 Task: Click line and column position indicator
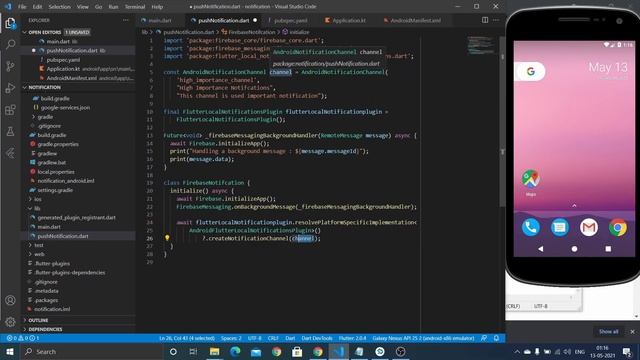(187, 338)
